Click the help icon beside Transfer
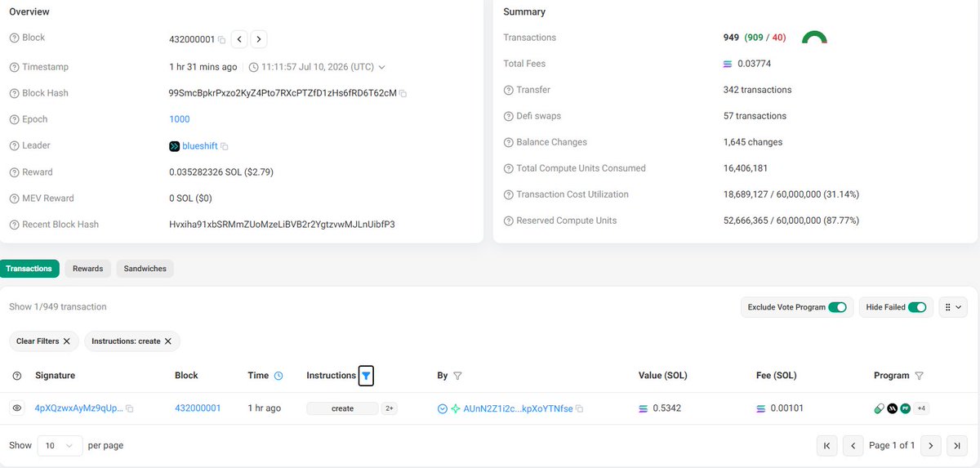This screenshot has width=980, height=468. pos(508,90)
